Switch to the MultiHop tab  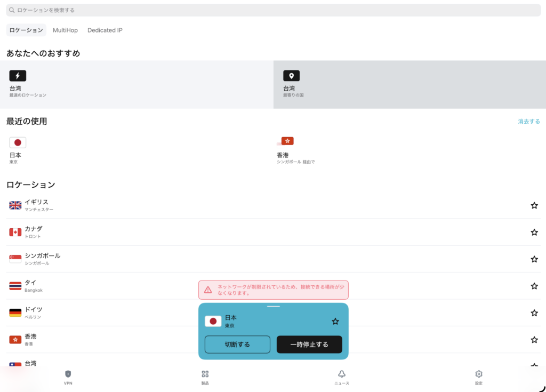coord(65,30)
